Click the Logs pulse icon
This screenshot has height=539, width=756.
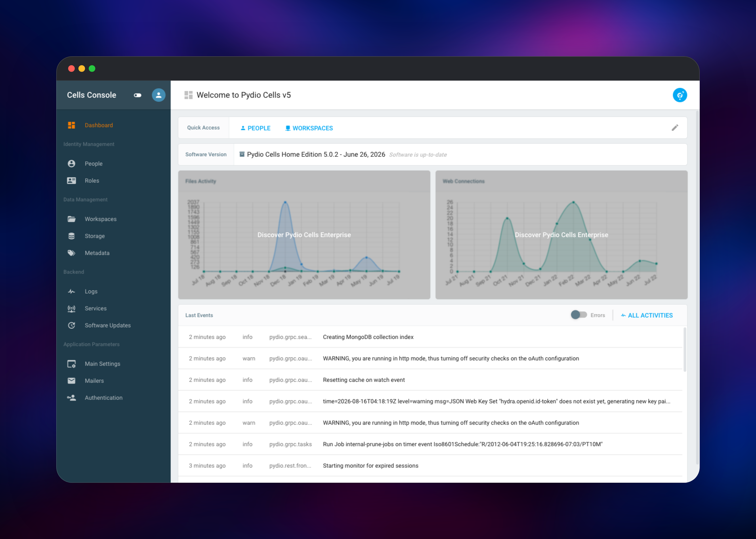point(71,292)
